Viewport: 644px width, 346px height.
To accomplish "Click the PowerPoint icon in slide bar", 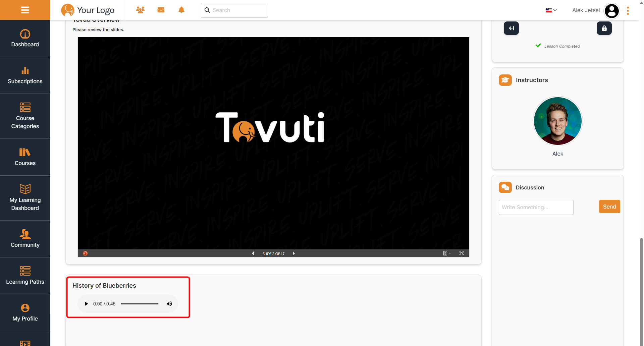I will coord(85,253).
